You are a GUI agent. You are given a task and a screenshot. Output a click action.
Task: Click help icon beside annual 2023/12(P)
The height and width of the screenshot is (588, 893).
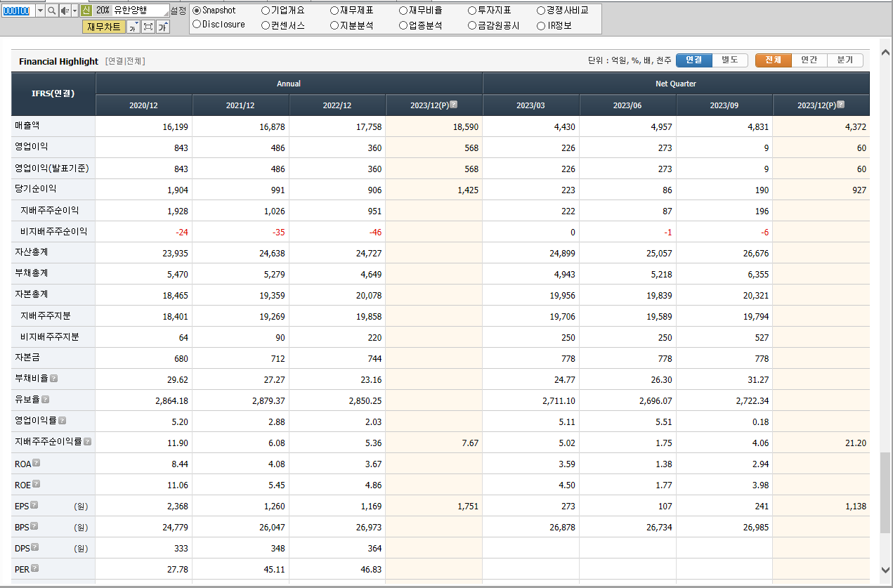click(453, 105)
